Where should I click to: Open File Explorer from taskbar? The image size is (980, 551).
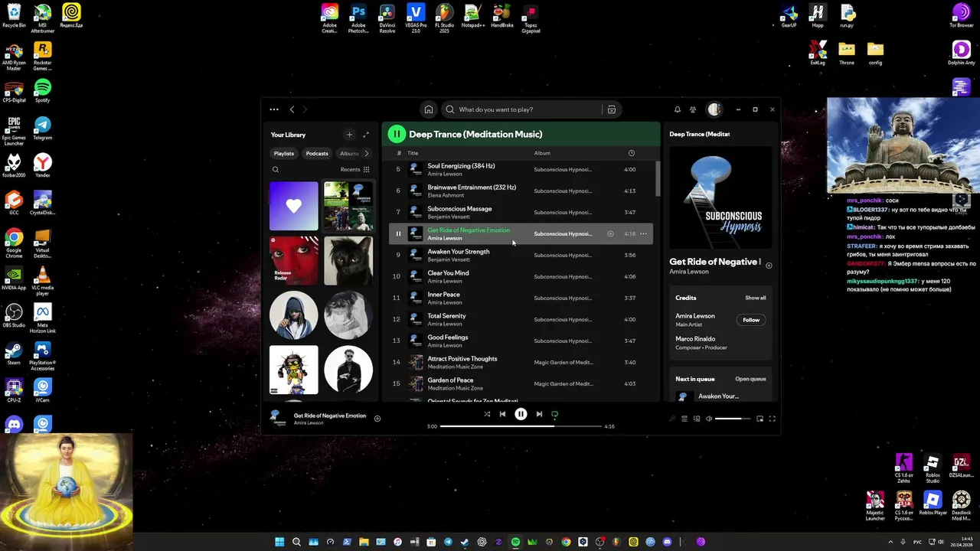tap(364, 542)
